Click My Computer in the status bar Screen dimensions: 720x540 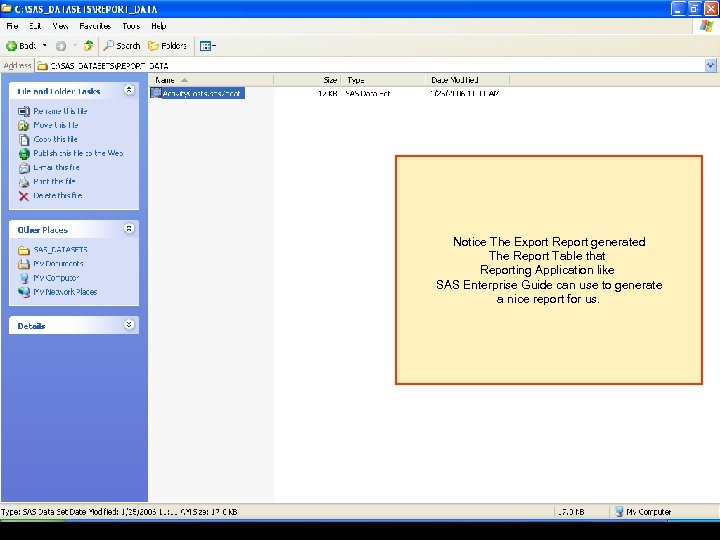click(x=643, y=512)
